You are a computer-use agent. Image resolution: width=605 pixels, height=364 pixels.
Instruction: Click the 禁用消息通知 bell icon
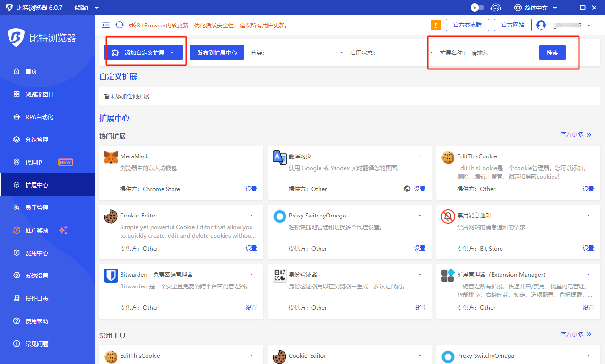point(448,217)
